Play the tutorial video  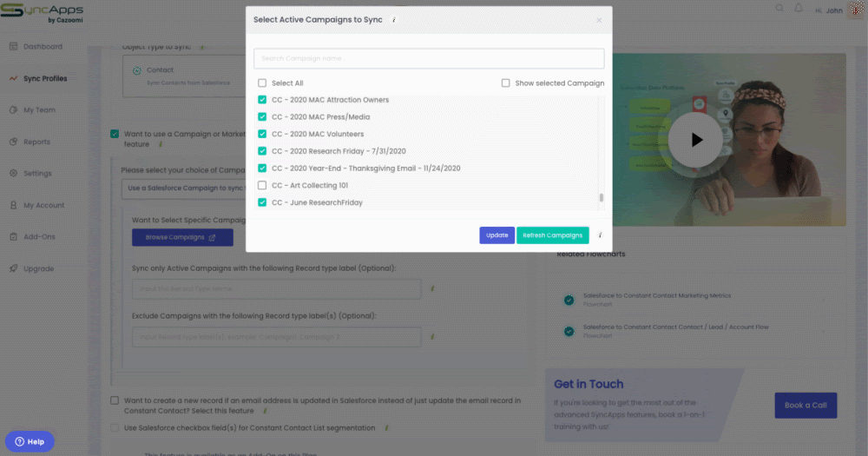[695, 140]
